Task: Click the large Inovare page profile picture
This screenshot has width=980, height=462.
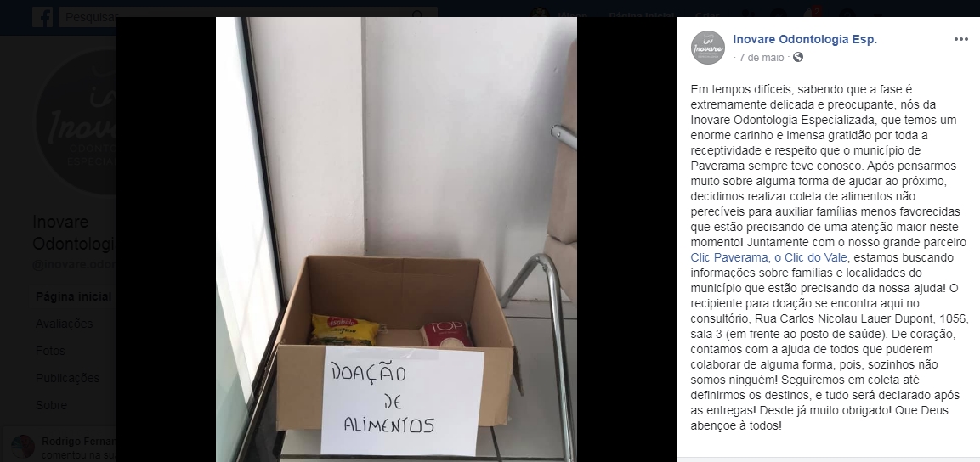Action: [x=76, y=121]
